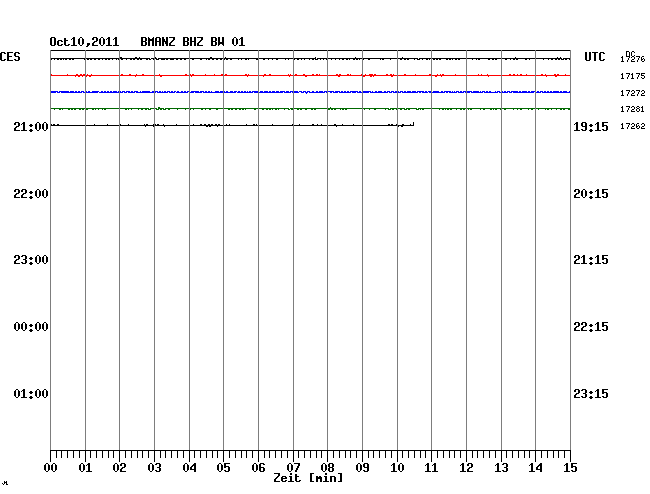This screenshot has height=494, width=650.
Task: Click the DC value '17175'
Action: point(633,76)
